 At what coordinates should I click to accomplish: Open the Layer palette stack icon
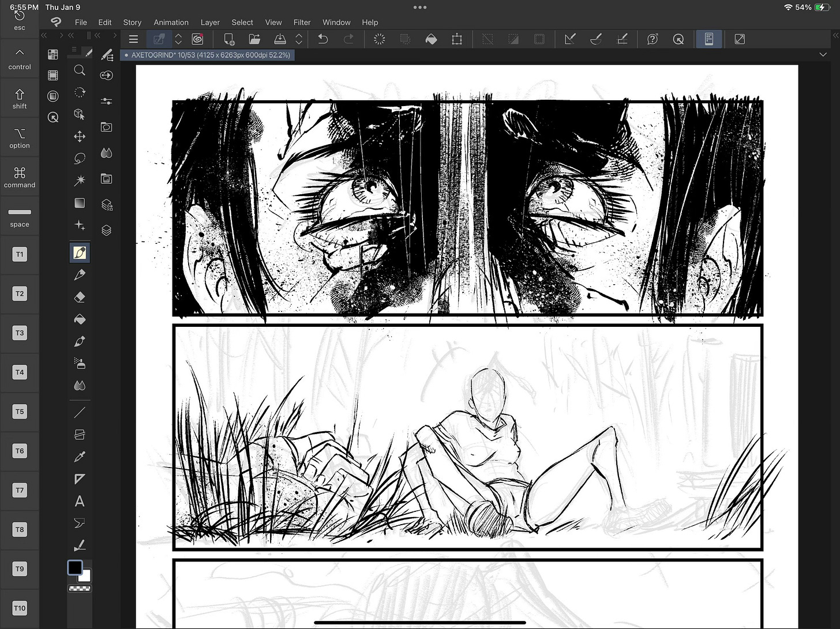[107, 231]
